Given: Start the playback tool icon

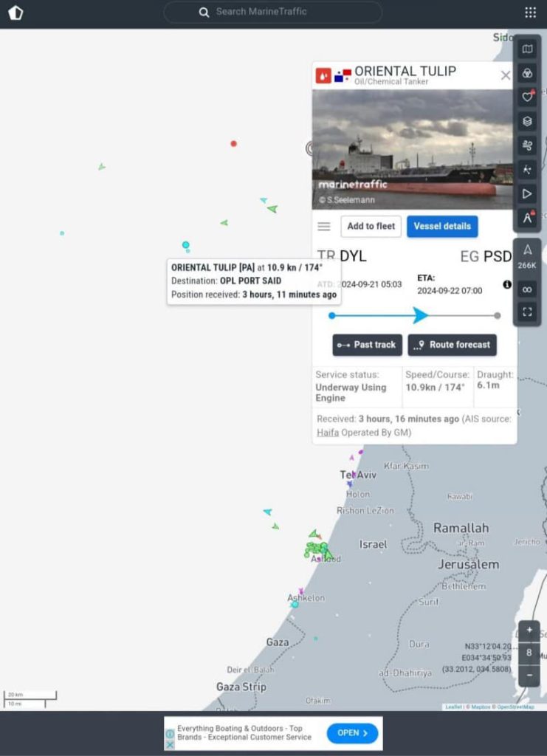Looking at the screenshot, I should pyautogui.click(x=527, y=194).
